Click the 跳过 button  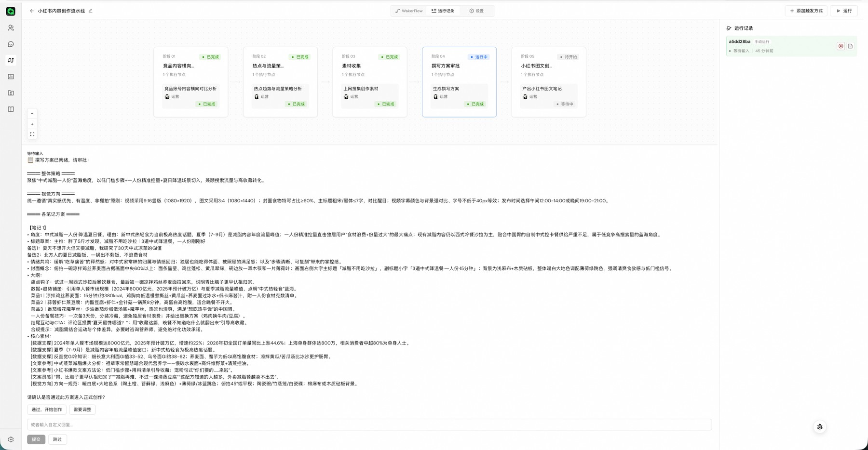[x=57, y=439]
